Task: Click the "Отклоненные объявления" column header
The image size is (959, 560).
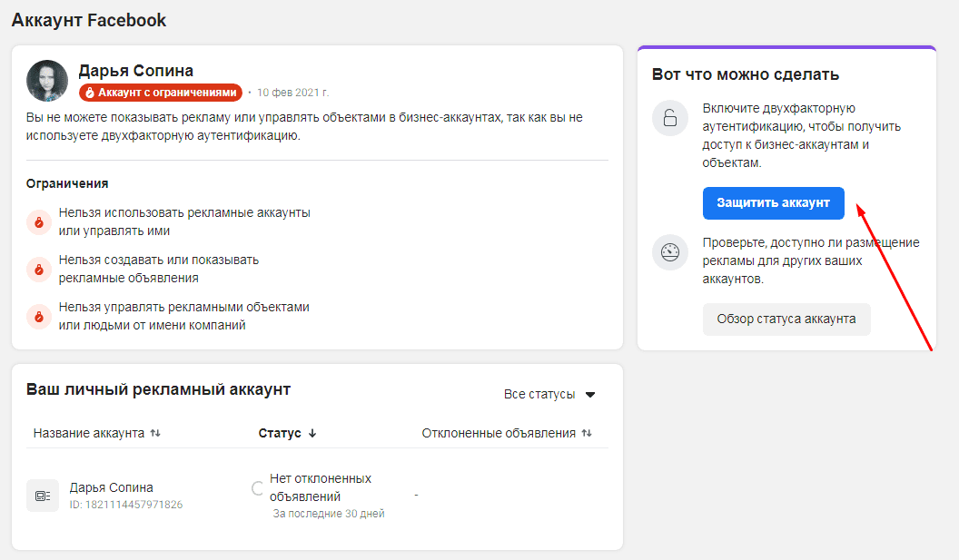Action: tap(499, 434)
